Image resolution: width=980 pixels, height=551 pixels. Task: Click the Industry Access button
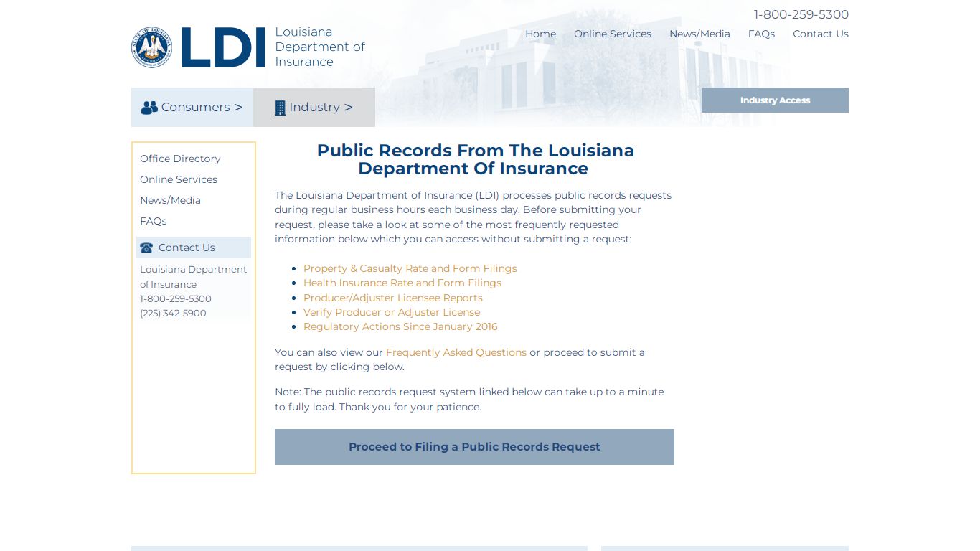click(775, 100)
